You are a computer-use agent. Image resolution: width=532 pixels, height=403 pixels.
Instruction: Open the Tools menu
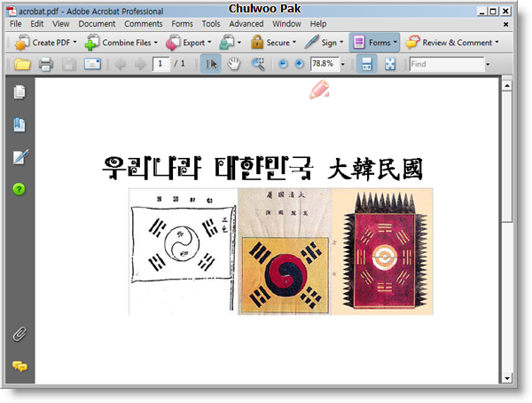[x=211, y=24]
